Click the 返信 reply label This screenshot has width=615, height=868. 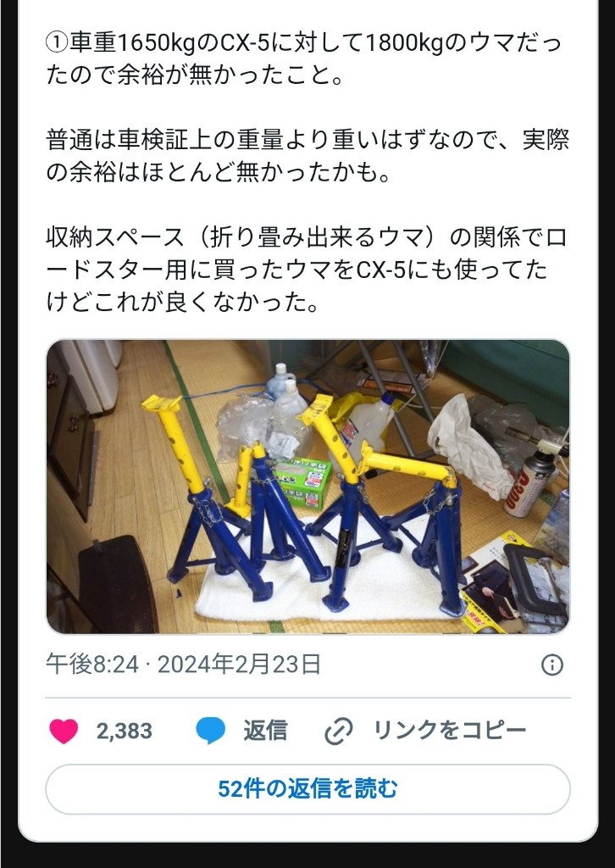(x=265, y=731)
